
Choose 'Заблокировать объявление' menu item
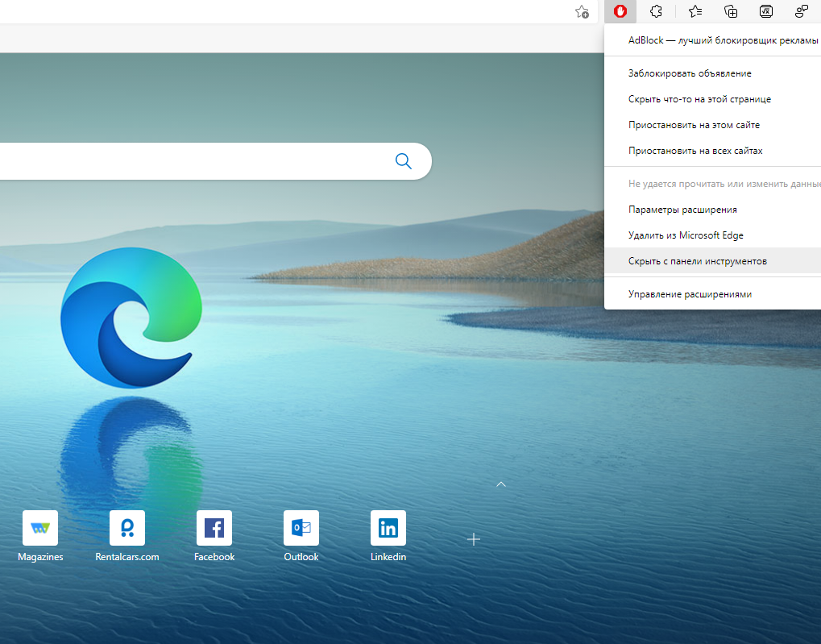[x=712, y=73]
